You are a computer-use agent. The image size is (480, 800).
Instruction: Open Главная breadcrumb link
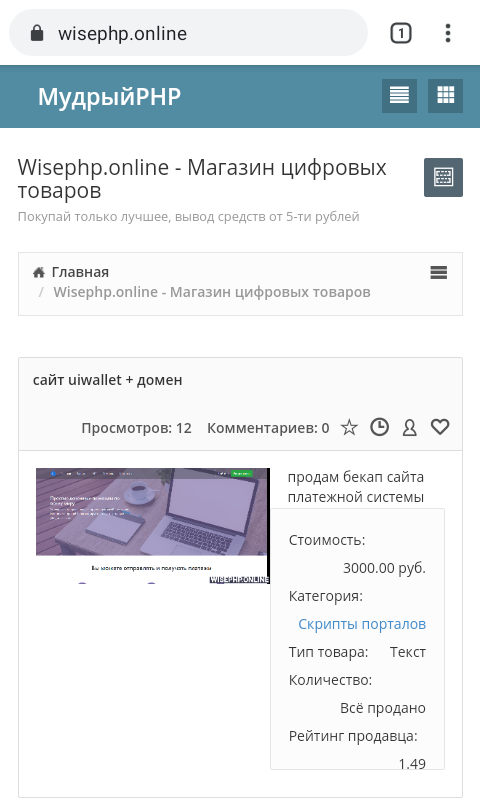click(80, 272)
